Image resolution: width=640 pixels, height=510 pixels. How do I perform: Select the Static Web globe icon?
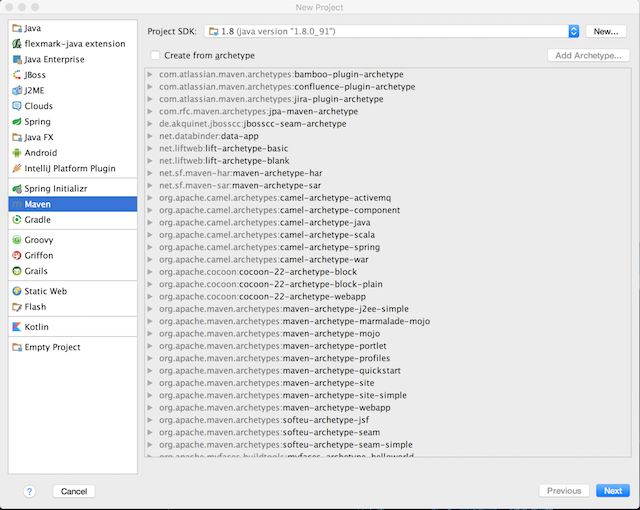(17, 291)
